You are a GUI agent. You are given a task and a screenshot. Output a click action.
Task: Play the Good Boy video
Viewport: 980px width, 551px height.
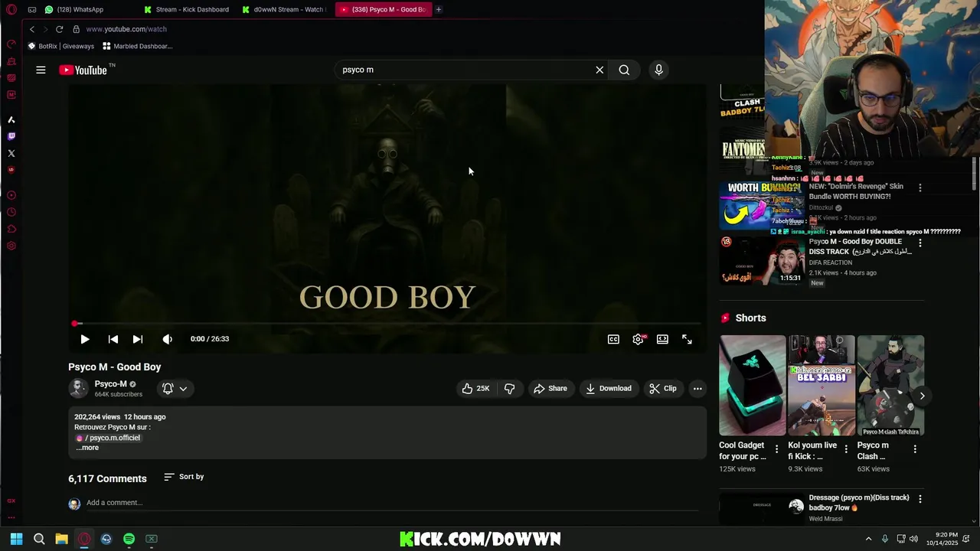[85, 339]
